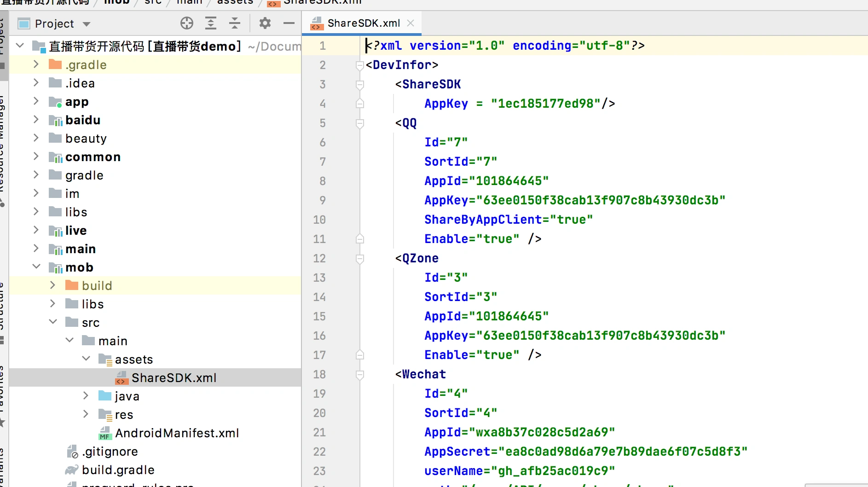Click the .gitignore file icon
This screenshot has width=868, height=487.
click(72, 452)
